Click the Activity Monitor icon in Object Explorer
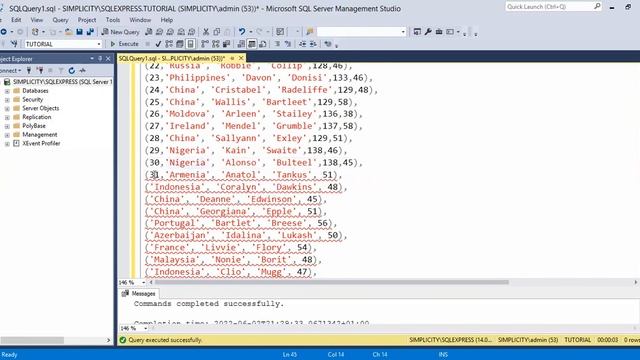 82,71
